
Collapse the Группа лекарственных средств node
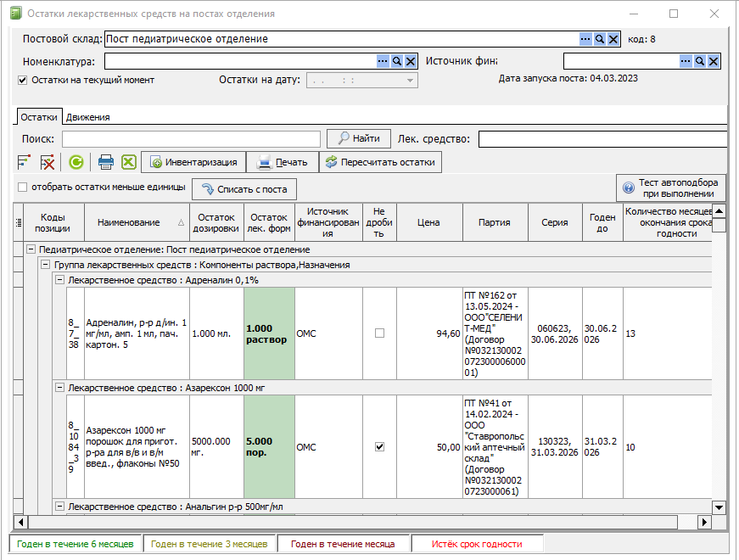[45, 265]
